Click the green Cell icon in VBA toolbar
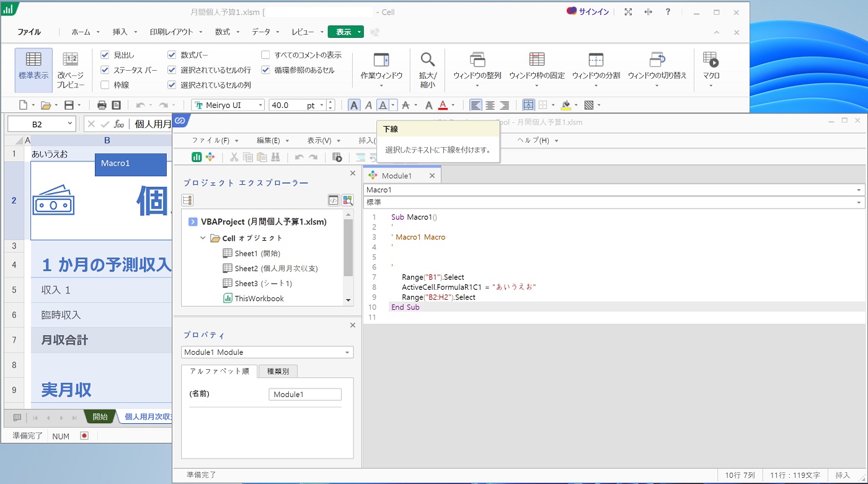The width and height of the screenshot is (868, 484). 196,157
